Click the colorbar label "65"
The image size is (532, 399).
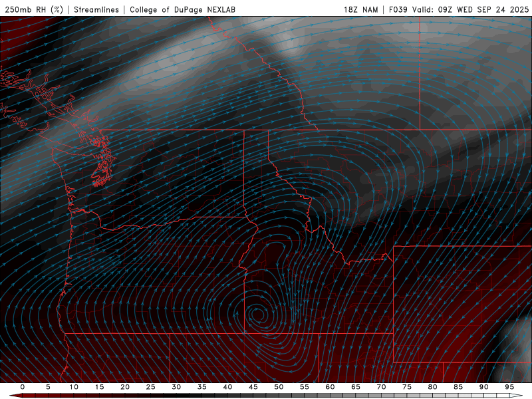click(356, 387)
